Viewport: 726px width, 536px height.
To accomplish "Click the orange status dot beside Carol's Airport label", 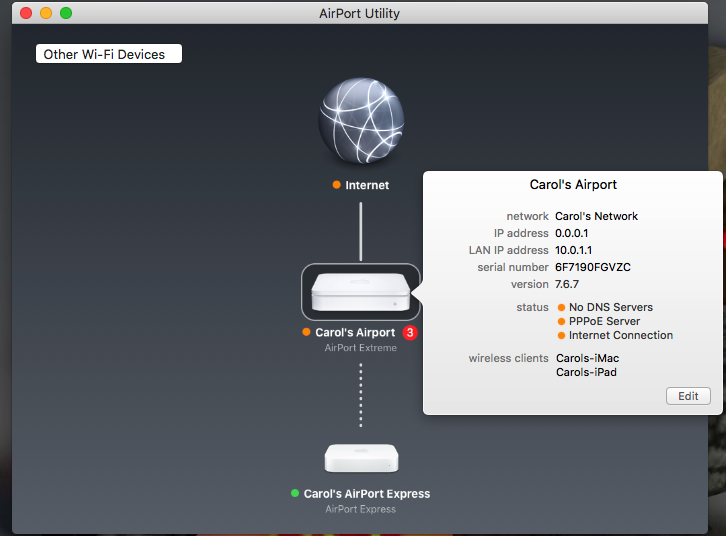I will point(306,332).
